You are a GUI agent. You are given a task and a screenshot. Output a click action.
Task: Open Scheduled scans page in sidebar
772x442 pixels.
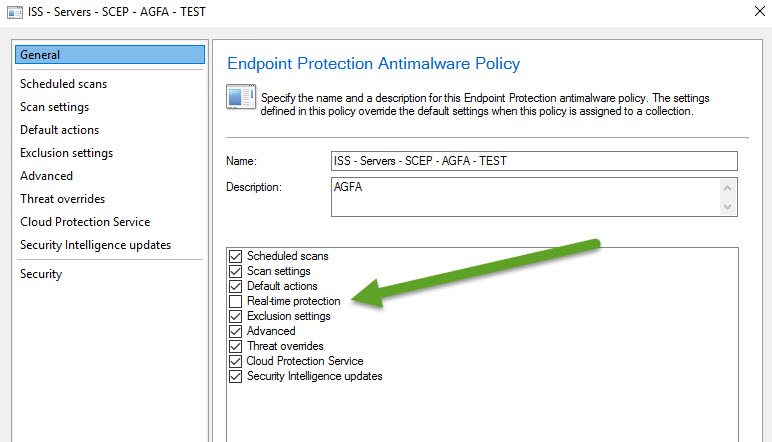click(x=64, y=84)
